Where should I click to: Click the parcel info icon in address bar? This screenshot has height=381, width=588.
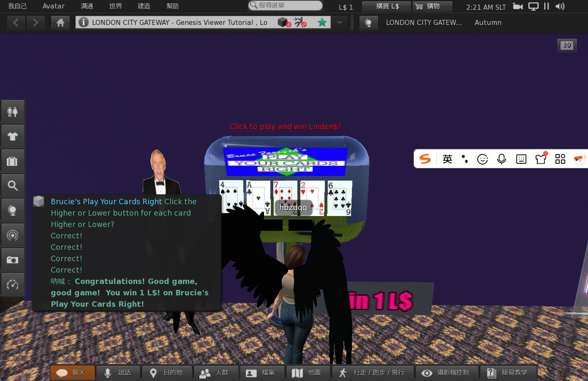pos(84,22)
